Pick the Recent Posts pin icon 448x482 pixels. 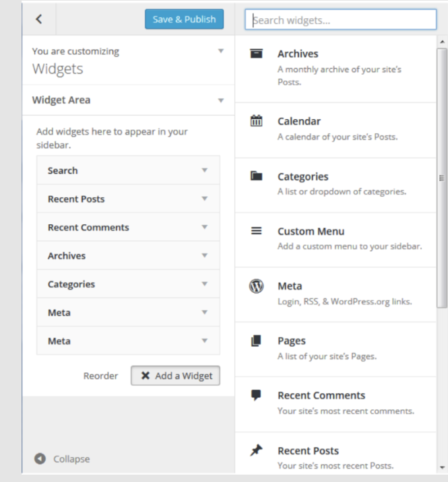(256, 450)
